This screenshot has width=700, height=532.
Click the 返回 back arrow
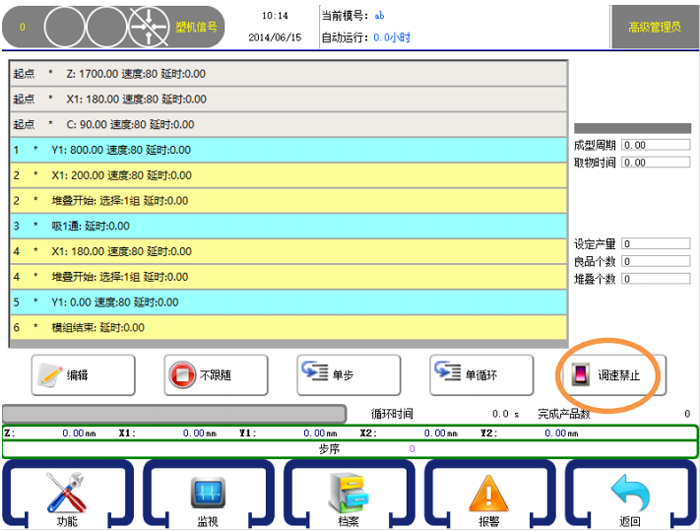click(x=630, y=495)
